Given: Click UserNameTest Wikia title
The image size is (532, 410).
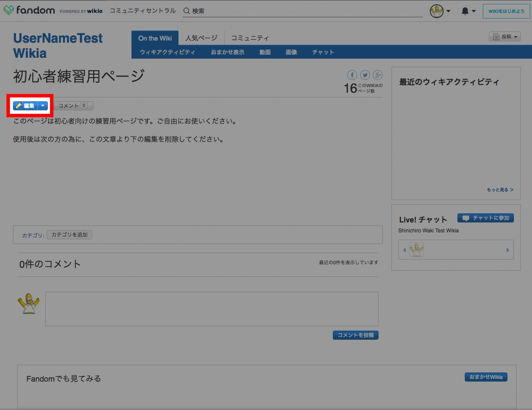Looking at the screenshot, I should (58, 45).
